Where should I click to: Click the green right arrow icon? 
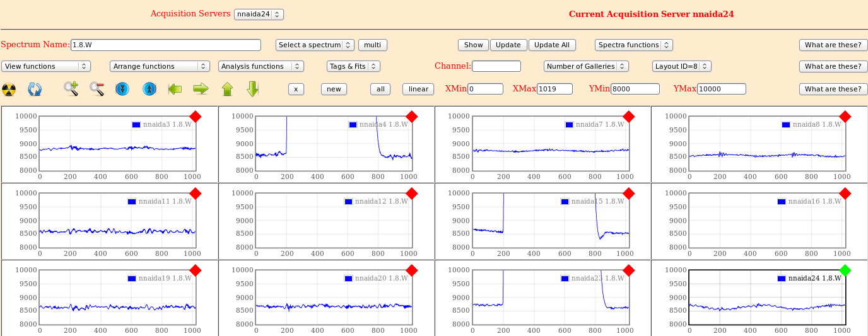coord(201,89)
